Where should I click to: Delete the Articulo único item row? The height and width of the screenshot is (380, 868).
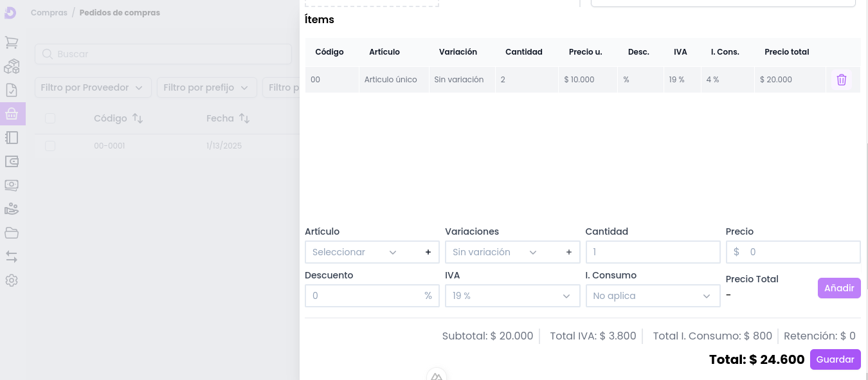[841, 80]
